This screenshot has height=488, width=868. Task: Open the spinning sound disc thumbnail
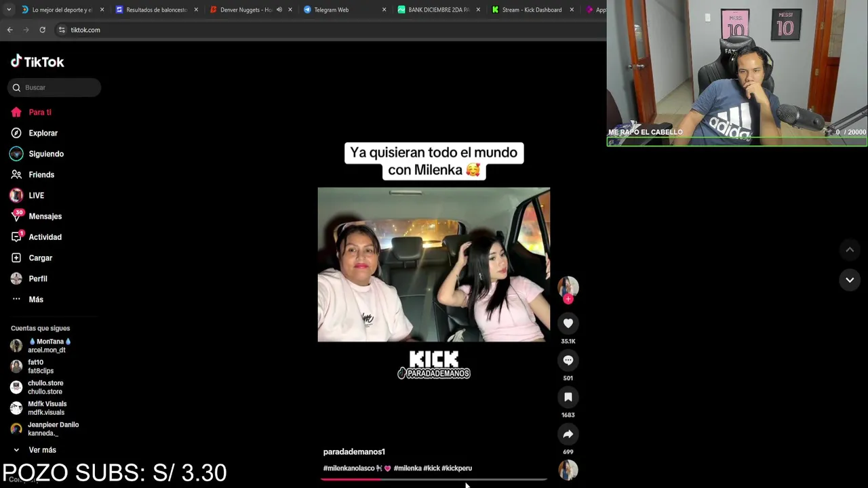(x=568, y=470)
